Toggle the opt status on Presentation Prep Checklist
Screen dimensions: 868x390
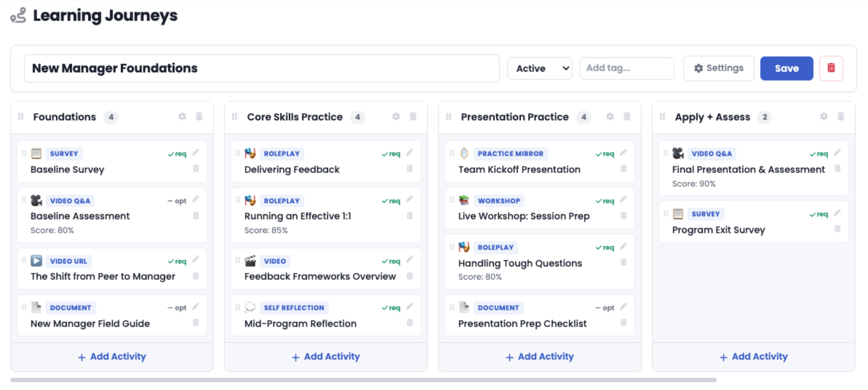pos(604,308)
